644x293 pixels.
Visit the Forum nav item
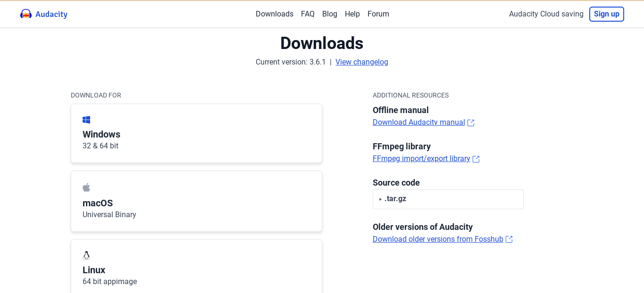pyautogui.click(x=378, y=14)
